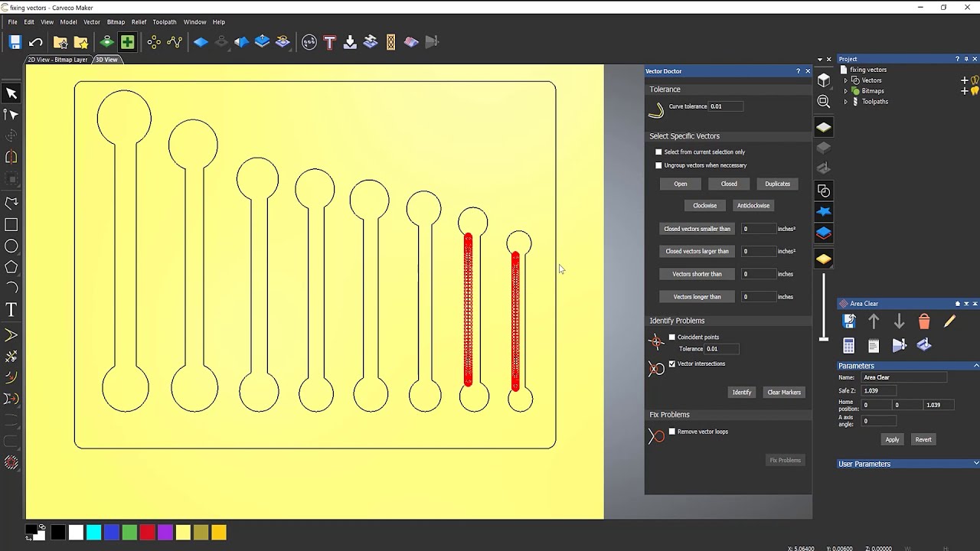The width and height of the screenshot is (980, 551).
Task: Click the Clear Markers button
Action: click(x=784, y=393)
